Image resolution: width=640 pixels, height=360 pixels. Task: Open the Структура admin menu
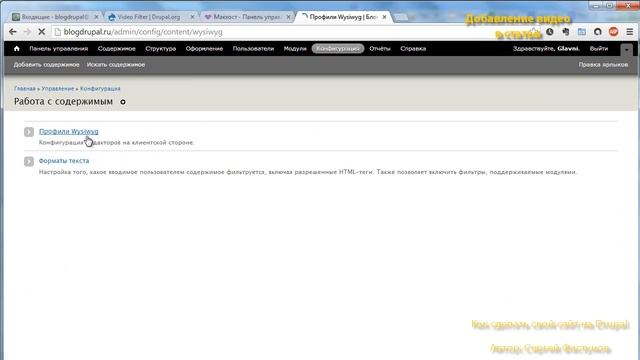click(x=161, y=49)
